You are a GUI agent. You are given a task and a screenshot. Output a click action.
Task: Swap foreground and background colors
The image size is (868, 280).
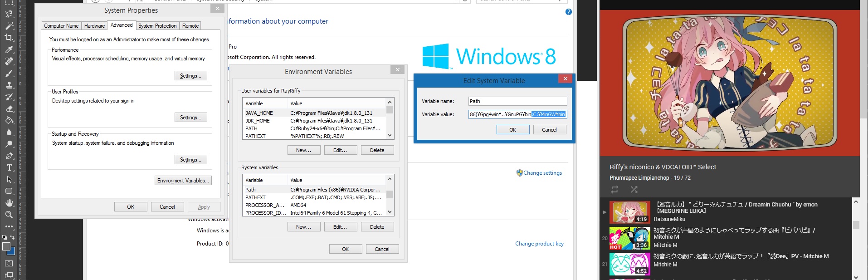coord(13,237)
